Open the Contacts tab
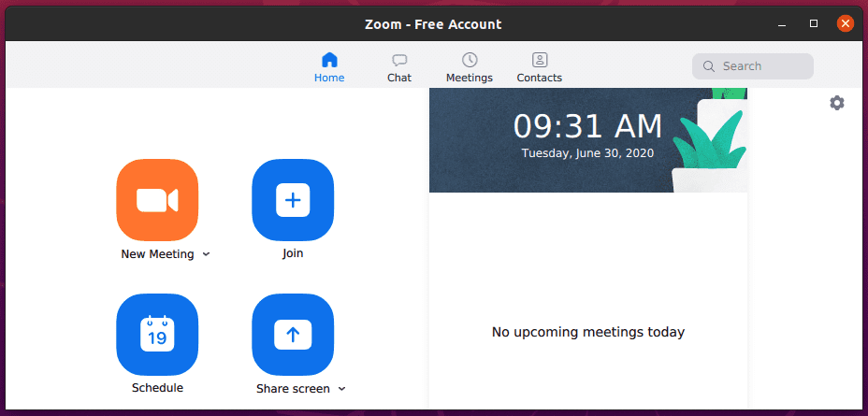This screenshot has width=868, height=416. click(539, 67)
